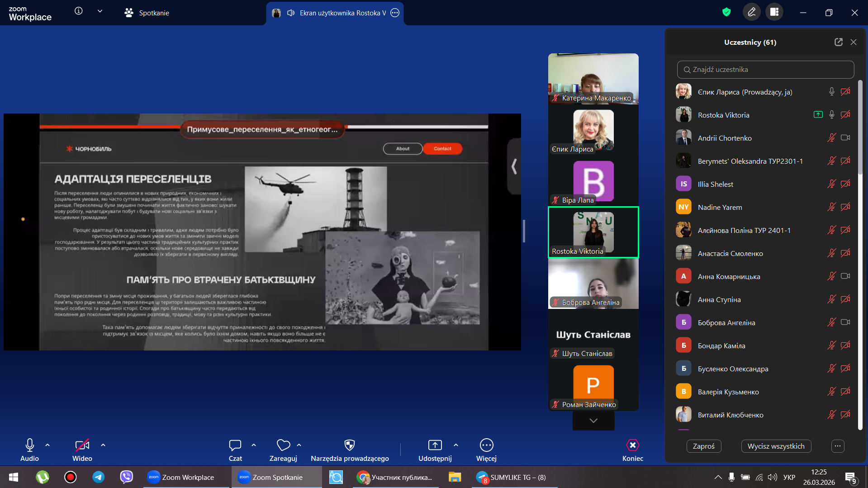Screen dimensions: 868x488
Task: Expand video options arrow next to Wideo
Action: pos(103,445)
